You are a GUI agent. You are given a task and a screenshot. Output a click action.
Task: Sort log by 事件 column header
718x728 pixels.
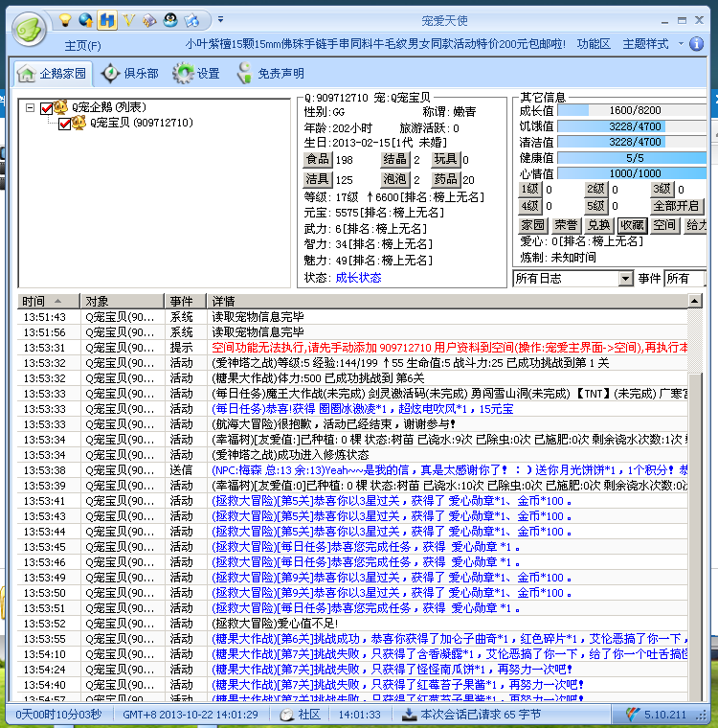[185, 302]
